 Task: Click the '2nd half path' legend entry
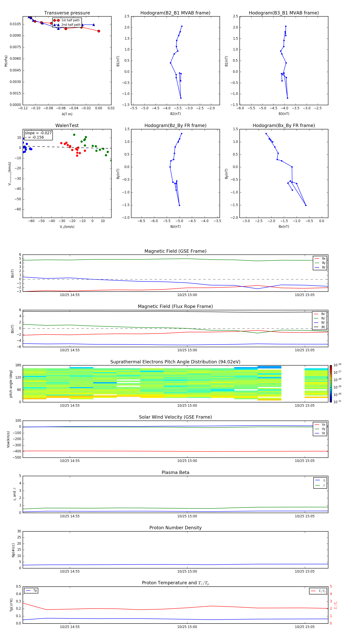pos(67,25)
